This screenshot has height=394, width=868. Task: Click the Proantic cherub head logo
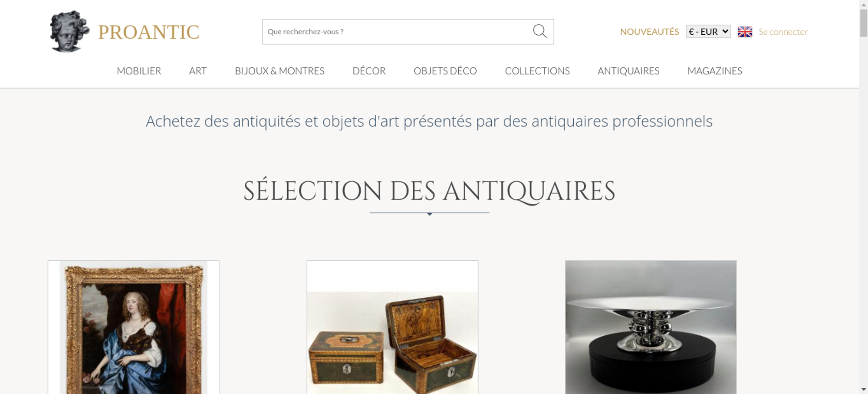click(x=69, y=31)
